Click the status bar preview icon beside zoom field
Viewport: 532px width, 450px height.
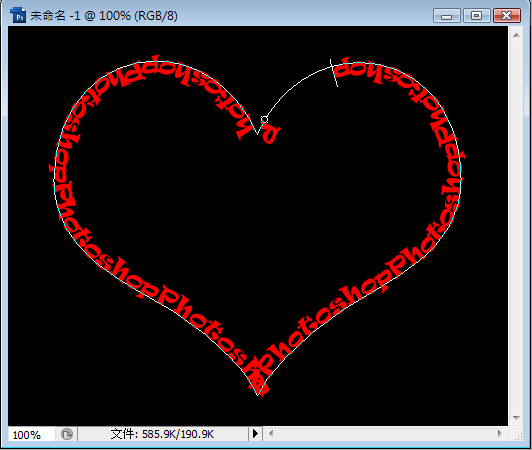pos(67,434)
